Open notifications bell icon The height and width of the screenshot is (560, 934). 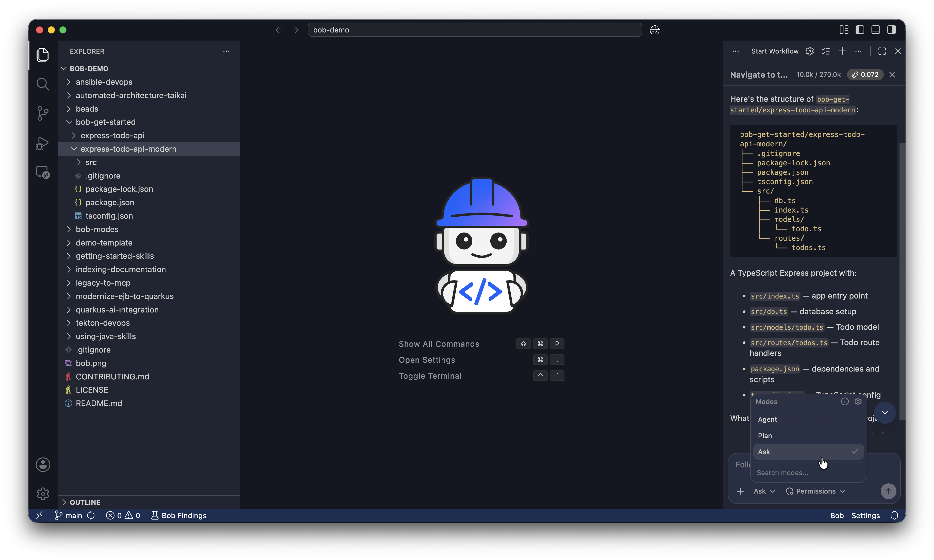click(894, 515)
